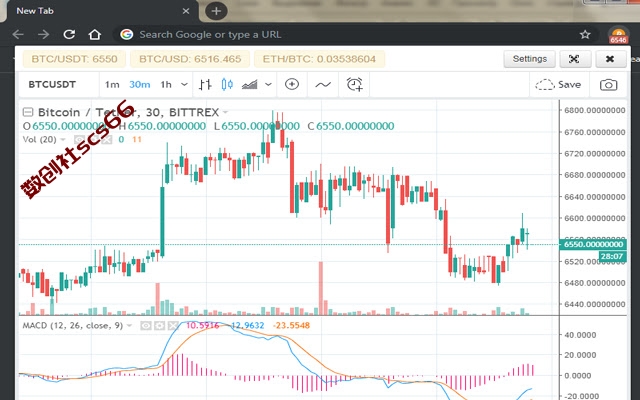The image size is (640, 400).
Task: Click the ETH/BTC: 0.03538604 ticker
Action: (319, 59)
